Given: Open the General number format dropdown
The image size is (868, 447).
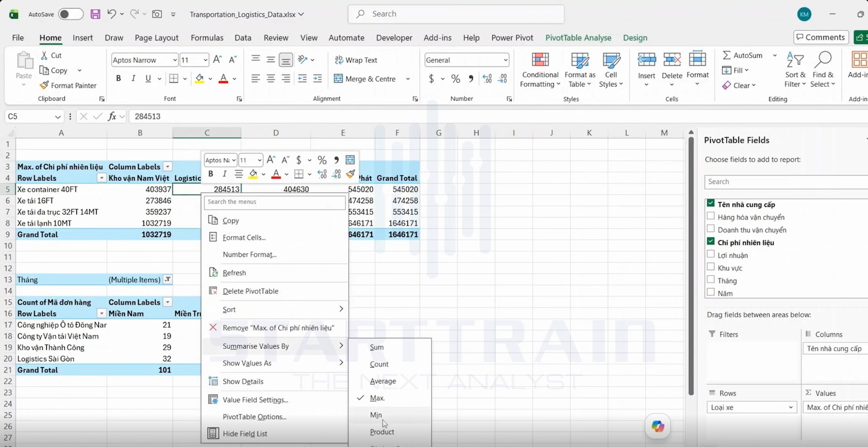Looking at the screenshot, I should 505,60.
